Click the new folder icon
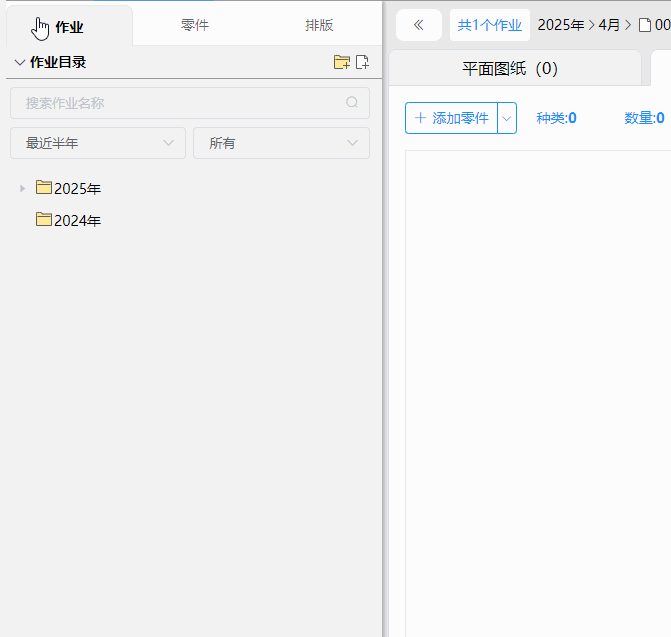This screenshot has height=637, width=671. pos(342,62)
